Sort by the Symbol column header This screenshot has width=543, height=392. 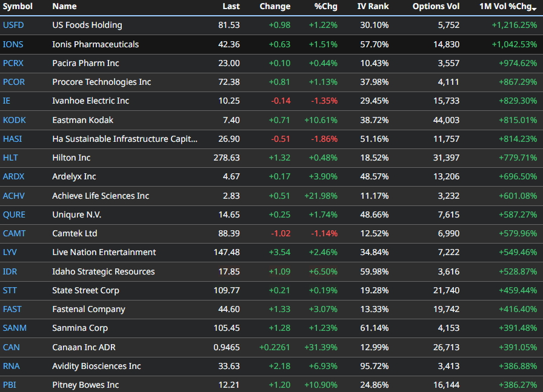tap(18, 6)
